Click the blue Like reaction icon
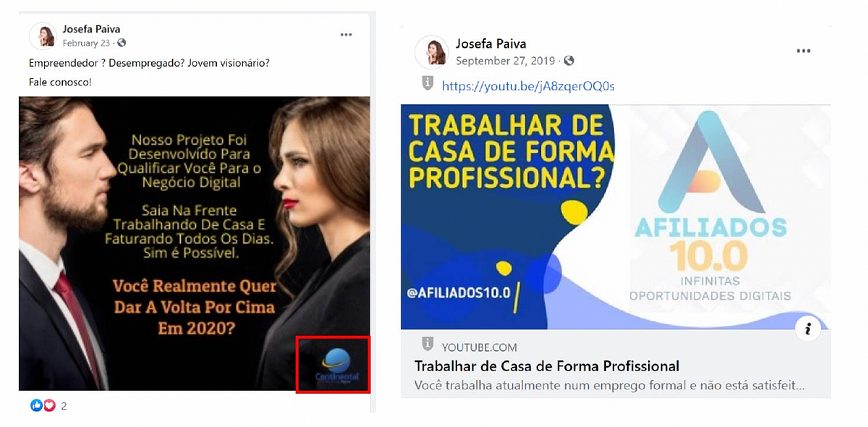The height and width of the screenshot is (427, 868). [x=36, y=405]
